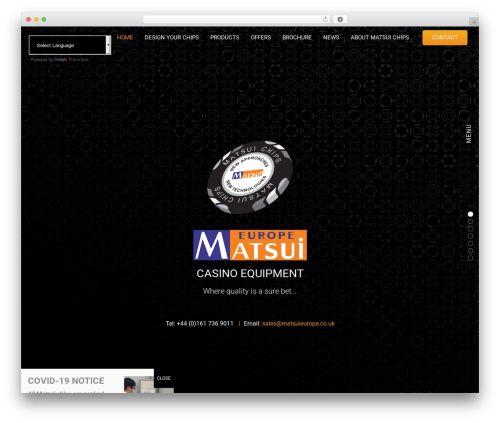Click the orange Contact button

pyautogui.click(x=445, y=37)
